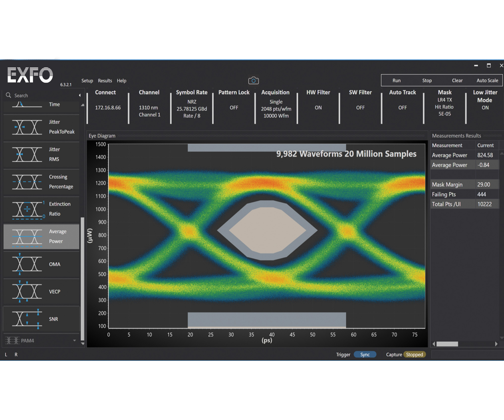Click the L button in status bar
This screenshot has width=504, height=420.
click(6, 354)
